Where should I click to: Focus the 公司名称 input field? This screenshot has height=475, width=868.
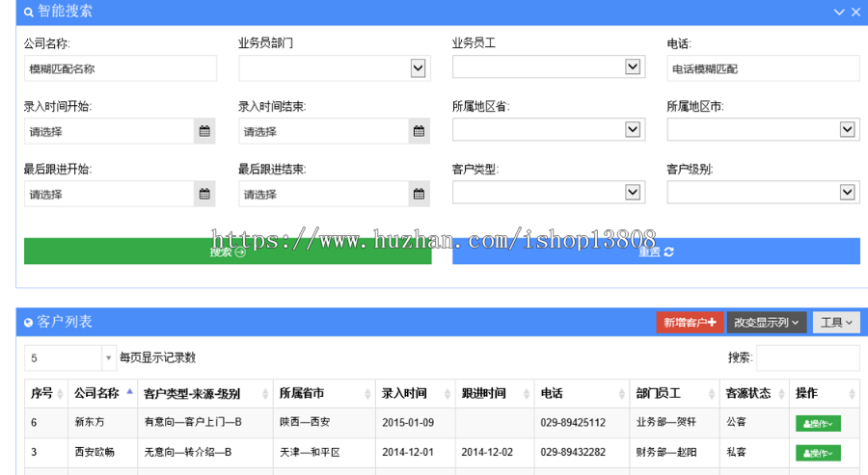pyautogui.click(x=121, y=68)
